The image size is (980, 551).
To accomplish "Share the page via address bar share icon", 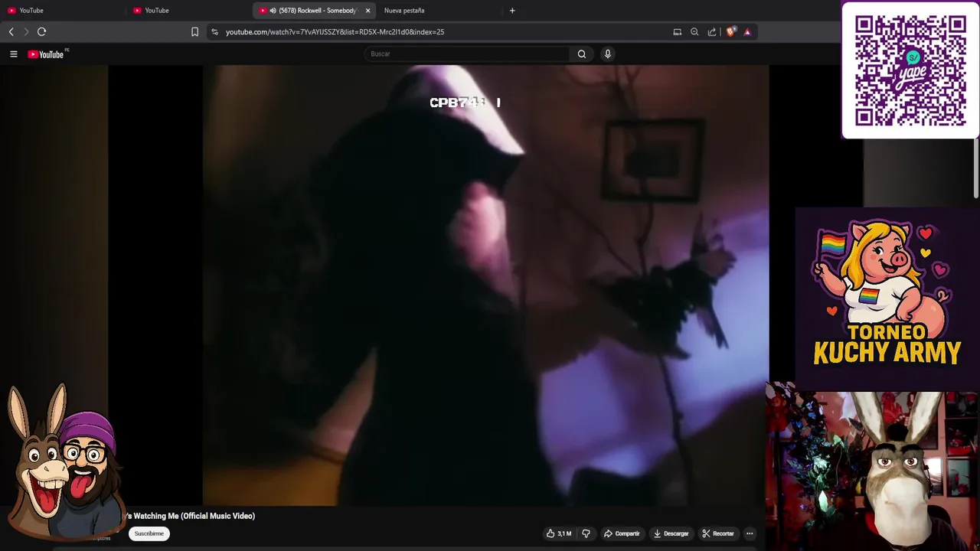I will tap(712, 31).
